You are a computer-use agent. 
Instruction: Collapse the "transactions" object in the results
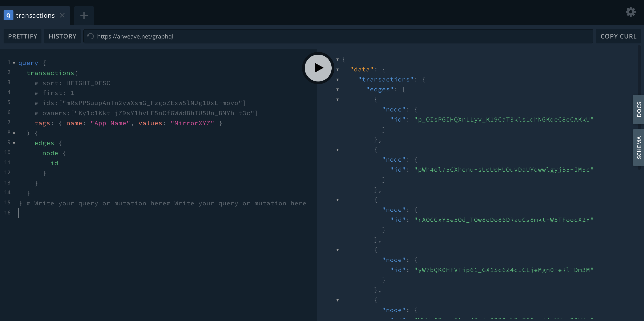point(337,80)
